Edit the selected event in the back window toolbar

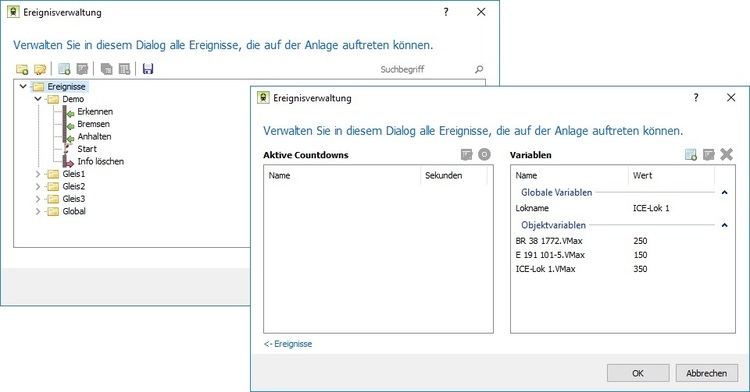click(x=82, y=69)
